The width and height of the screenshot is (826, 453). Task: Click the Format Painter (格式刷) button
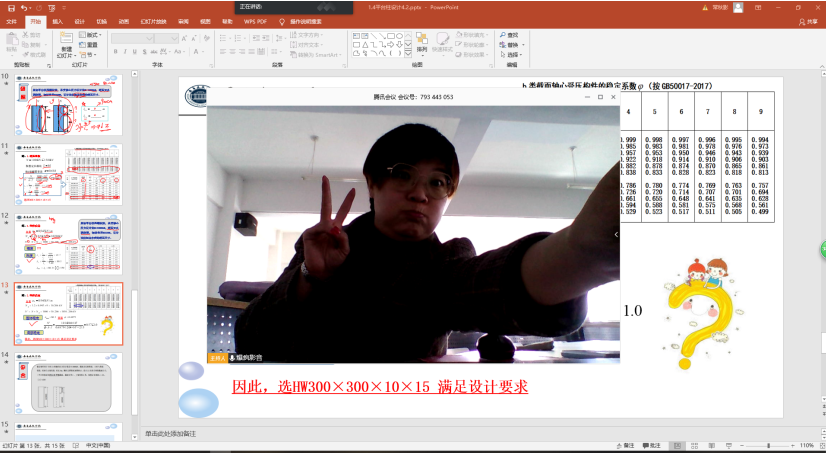[x=34, y=55]
